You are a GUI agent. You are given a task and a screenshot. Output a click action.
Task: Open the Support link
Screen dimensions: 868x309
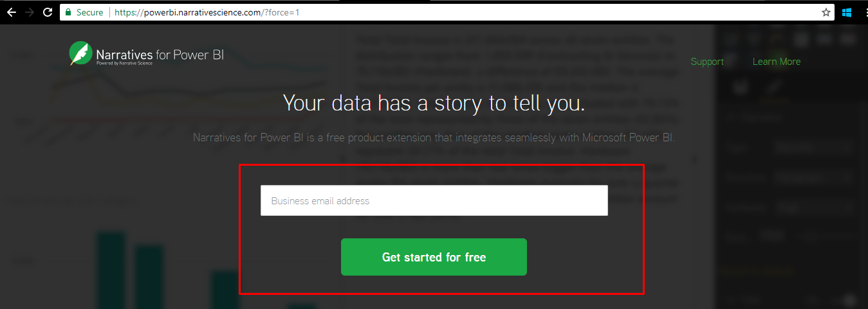point(707,62)
